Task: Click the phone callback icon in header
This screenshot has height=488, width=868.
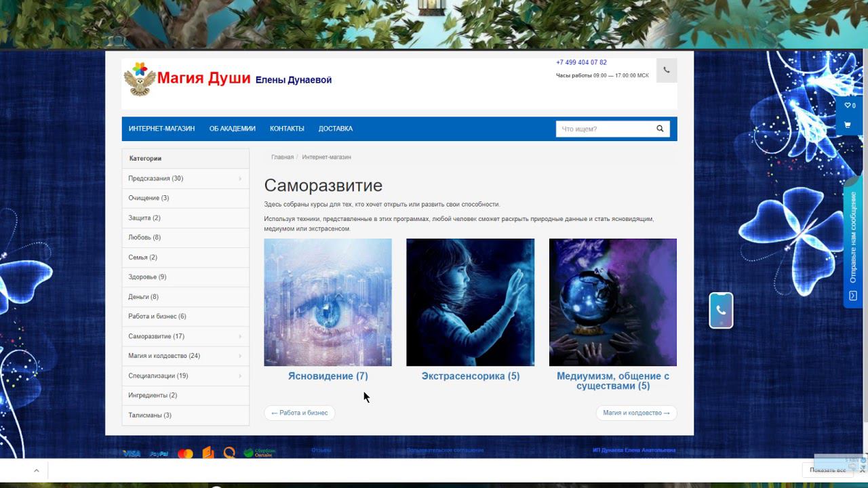Action: pyautogui.click(x=667, y=70)
